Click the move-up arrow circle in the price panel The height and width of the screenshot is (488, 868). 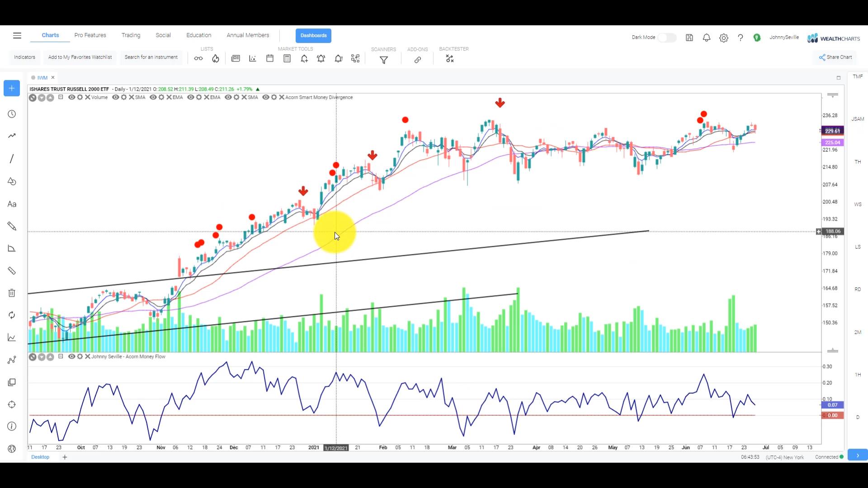tap(50, 98)
